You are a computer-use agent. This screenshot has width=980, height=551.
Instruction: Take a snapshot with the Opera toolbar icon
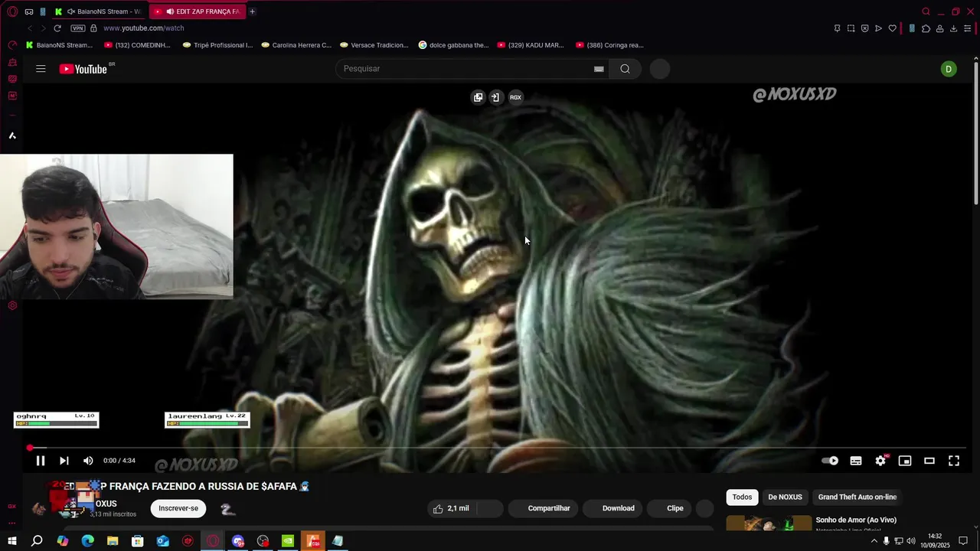tap(851, 28)
